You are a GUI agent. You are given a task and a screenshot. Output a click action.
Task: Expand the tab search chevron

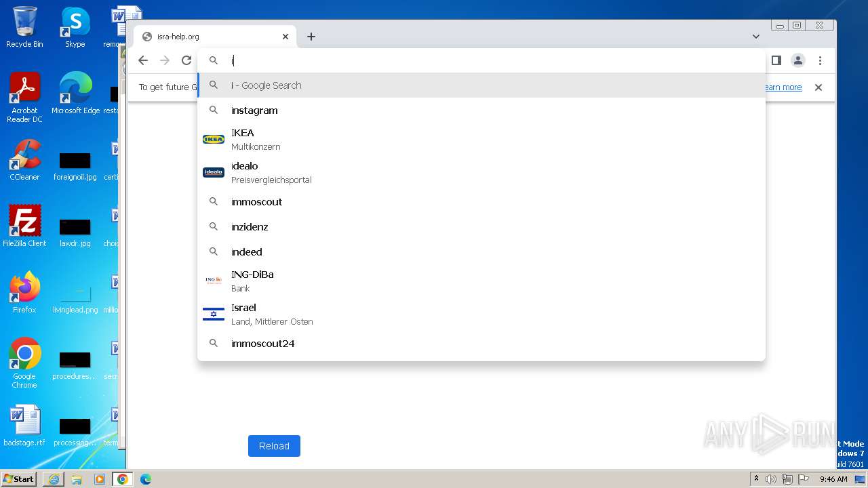point(756,37)
